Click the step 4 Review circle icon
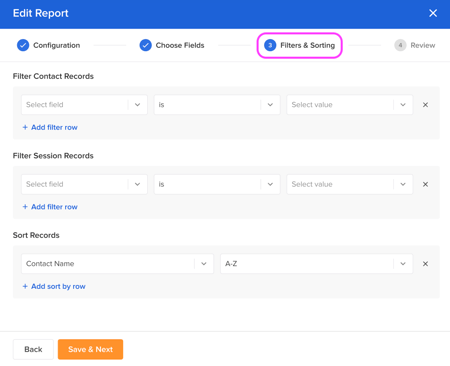This screenshot has height=366, width=450. [x=400, y=45]
